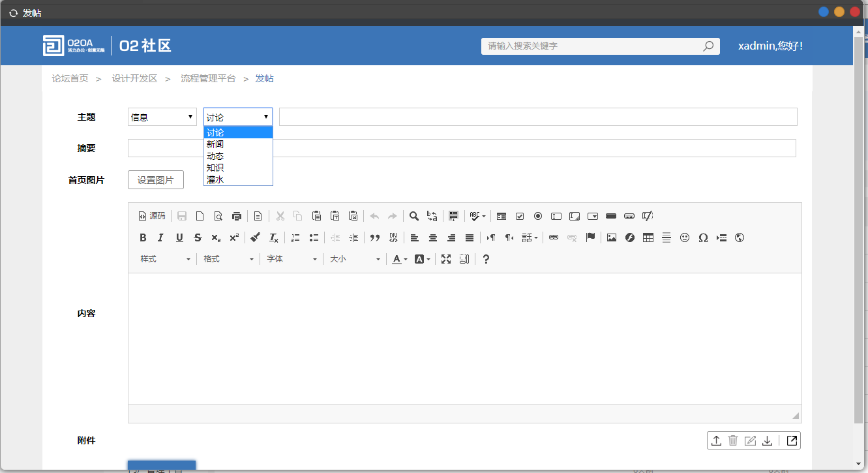Screen dimensions: 868x473
Task: Click the Preview icon in editor toolbar
Action: [x=218, y=216]
